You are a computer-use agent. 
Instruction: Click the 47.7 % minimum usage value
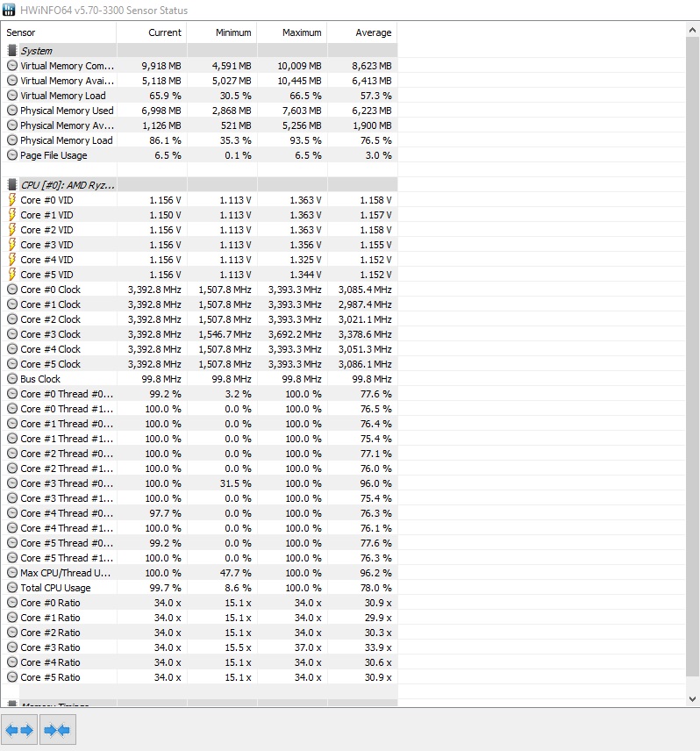point(235,572)
